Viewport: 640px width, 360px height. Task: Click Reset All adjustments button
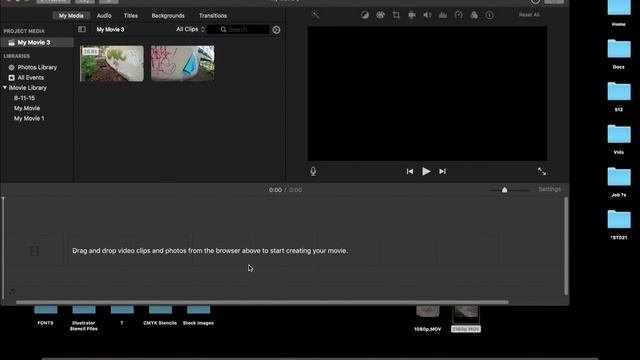click(529, 15)
